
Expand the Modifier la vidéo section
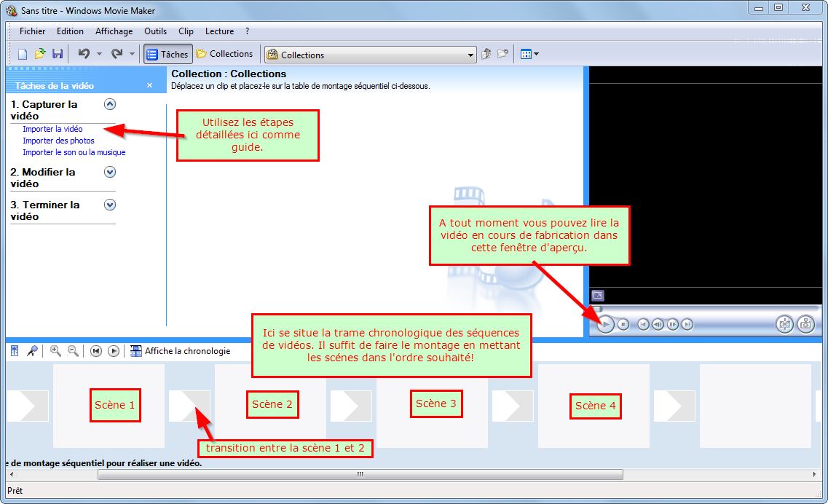(110, 172)
